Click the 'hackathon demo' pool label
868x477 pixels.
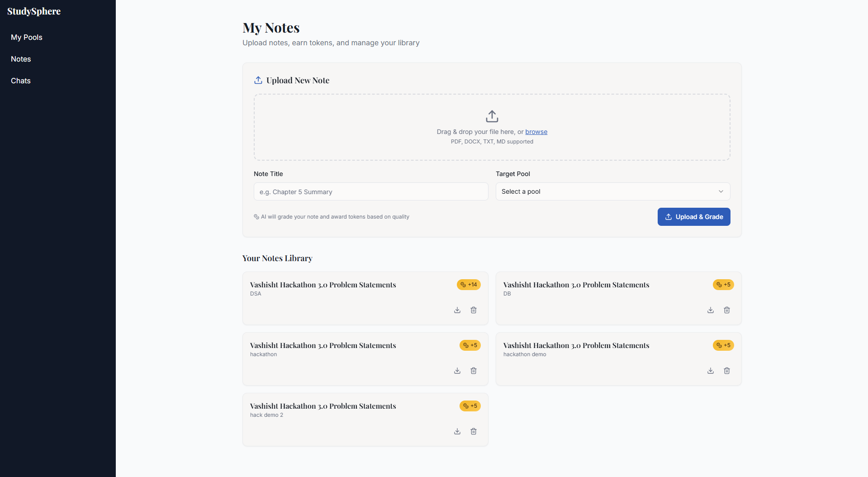pos(525,354)
